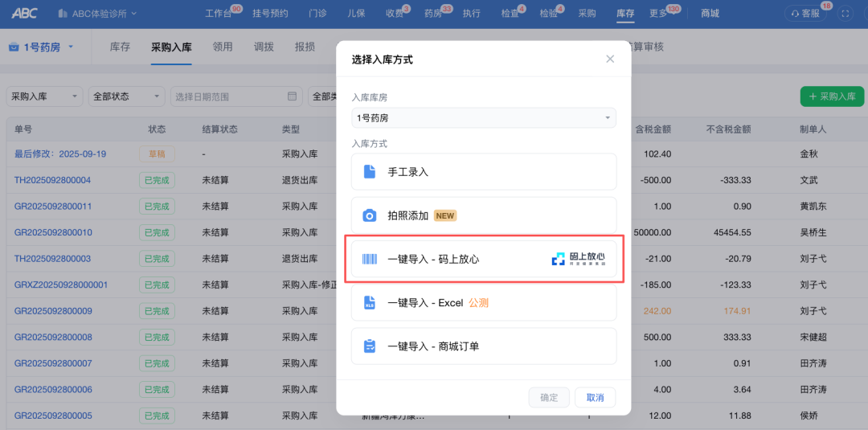Image resolution: width=868 pixels, height=430 pixels.
Task: Open 更多 menu
Action: pos(659,14)
